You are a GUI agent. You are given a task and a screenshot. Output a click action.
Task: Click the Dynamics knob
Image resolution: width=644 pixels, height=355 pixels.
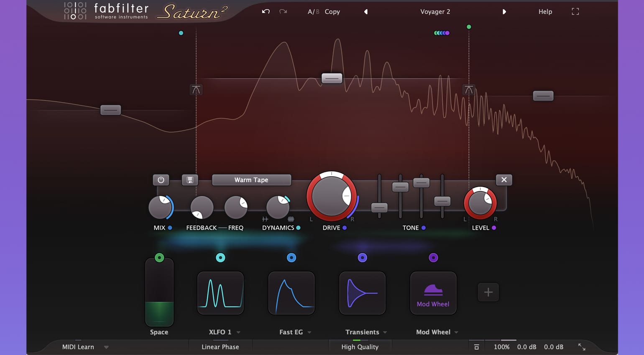[x=278, y=208]
